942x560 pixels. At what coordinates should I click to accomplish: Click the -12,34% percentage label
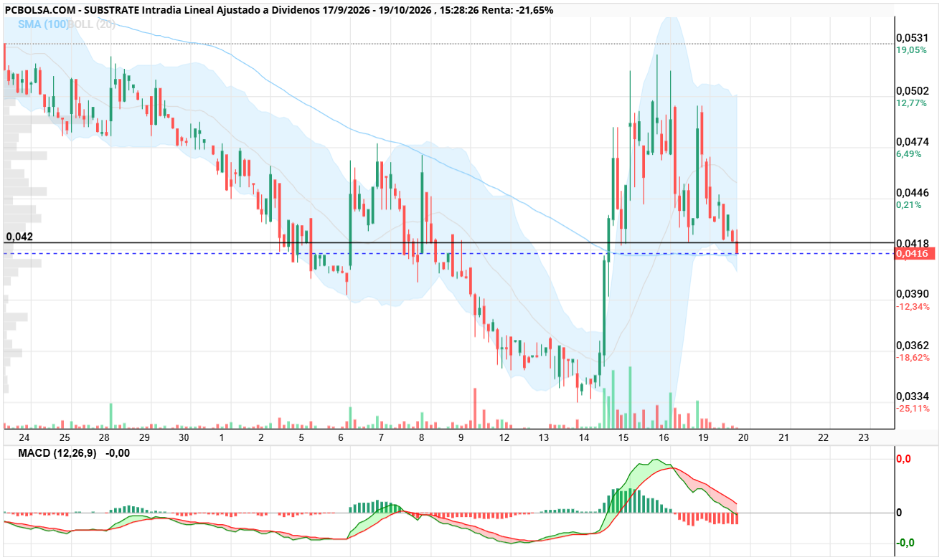[913, 307]
